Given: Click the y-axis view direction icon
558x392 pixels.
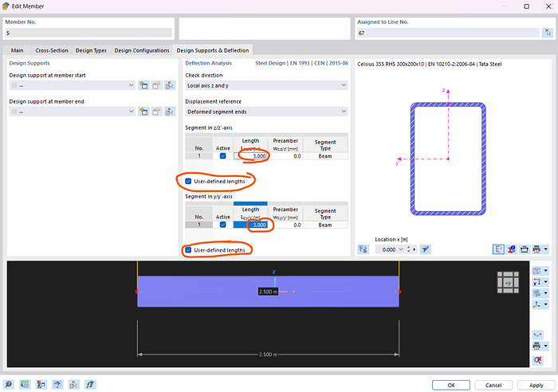Looking at the screenshot, I should (x=538, y=282).
